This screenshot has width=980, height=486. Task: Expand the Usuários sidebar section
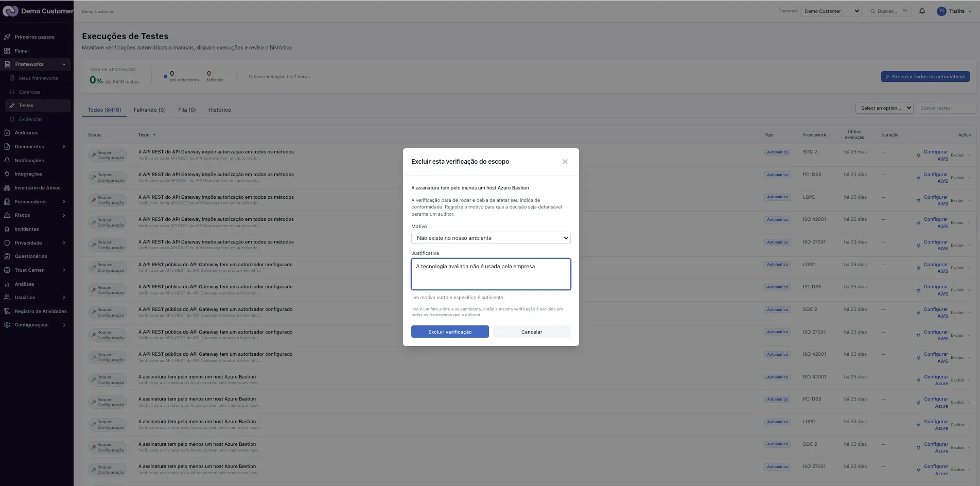point(64,298)
